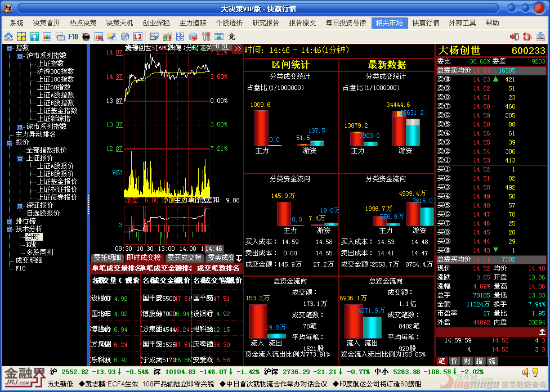This screenshot has height=392, width=550.
Task: Click the cube with red arrow toolbar icon
Action: point(193,36)
